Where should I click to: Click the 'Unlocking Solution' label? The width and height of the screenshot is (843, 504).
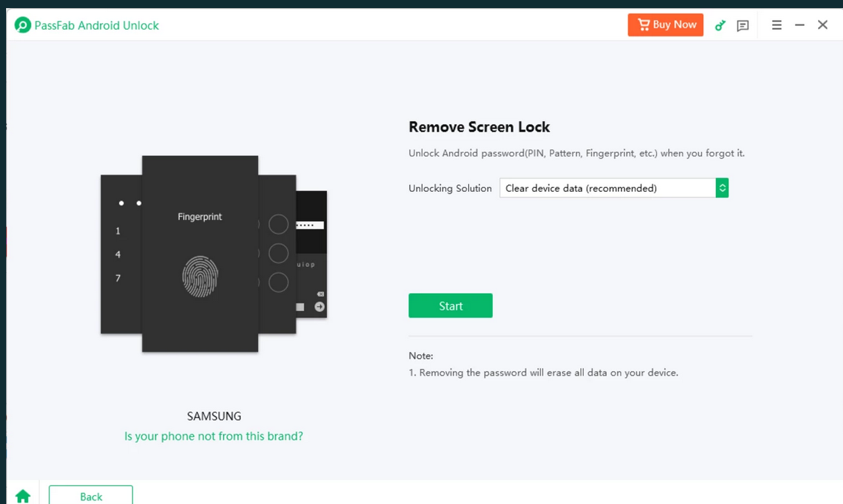click(450, 188)
